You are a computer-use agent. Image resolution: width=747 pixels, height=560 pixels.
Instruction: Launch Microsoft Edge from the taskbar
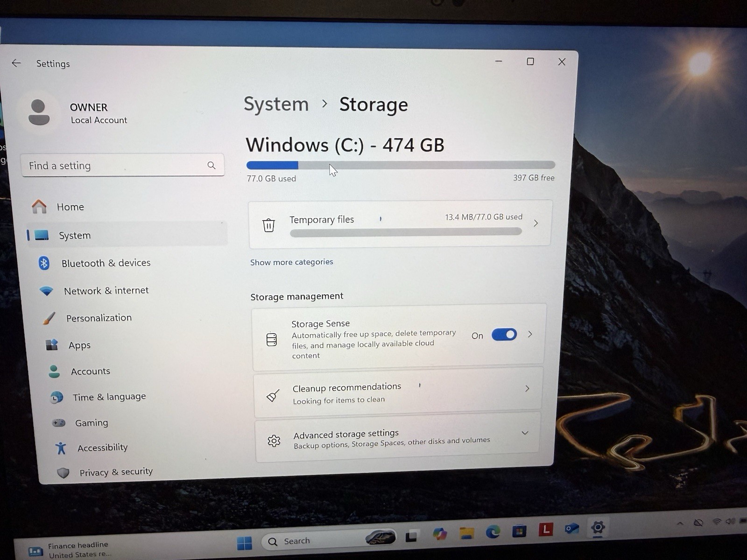[493, 532]
